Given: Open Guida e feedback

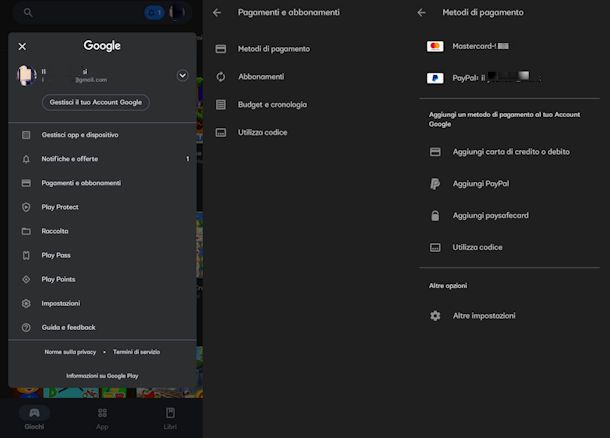Looking at the screenshot, I should (x=102, y=328).
